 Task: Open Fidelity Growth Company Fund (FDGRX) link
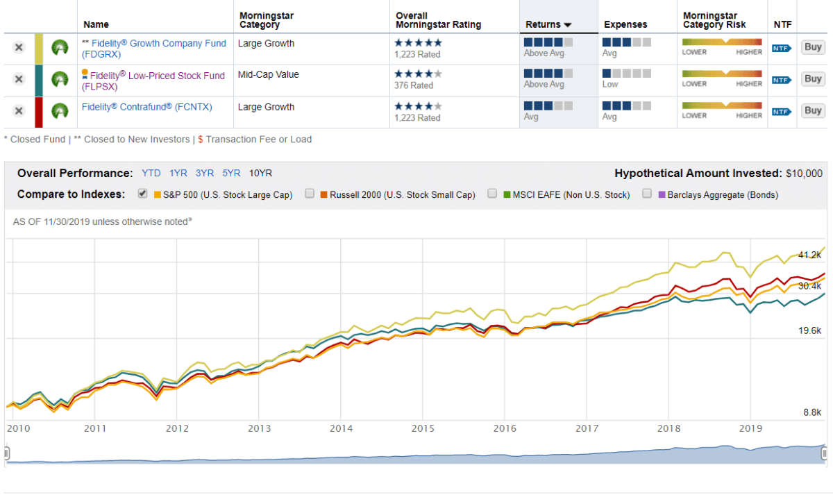153,48
